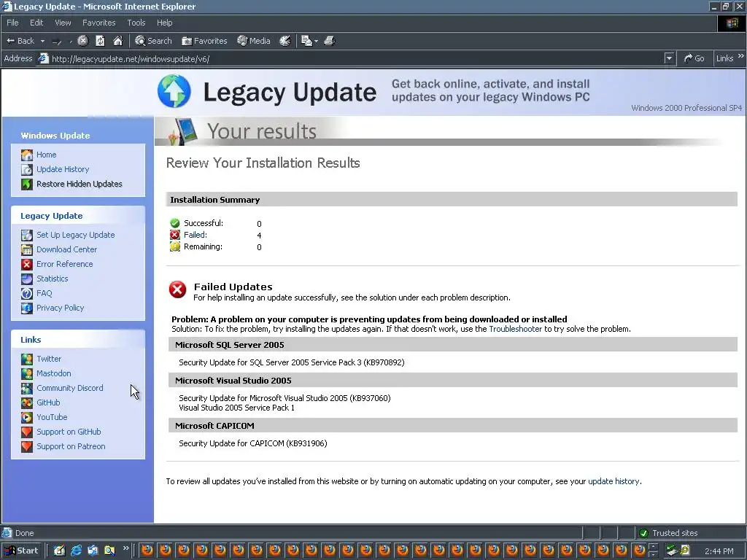The height and width of the screenshot is (560, 747).
Task: Click the disabled Forward arrow button
Action: click(57, 42)
